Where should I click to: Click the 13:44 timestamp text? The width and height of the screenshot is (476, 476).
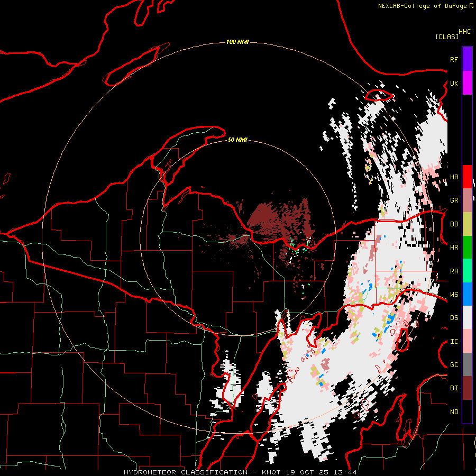[344, 472]
